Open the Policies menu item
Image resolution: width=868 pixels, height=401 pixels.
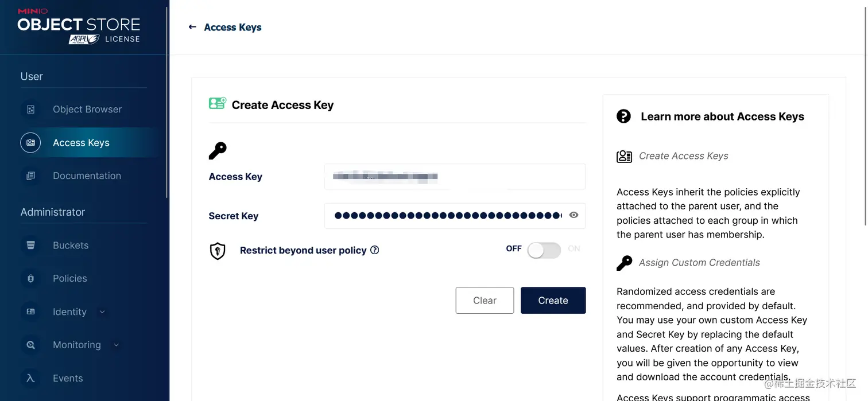point(70,278)
